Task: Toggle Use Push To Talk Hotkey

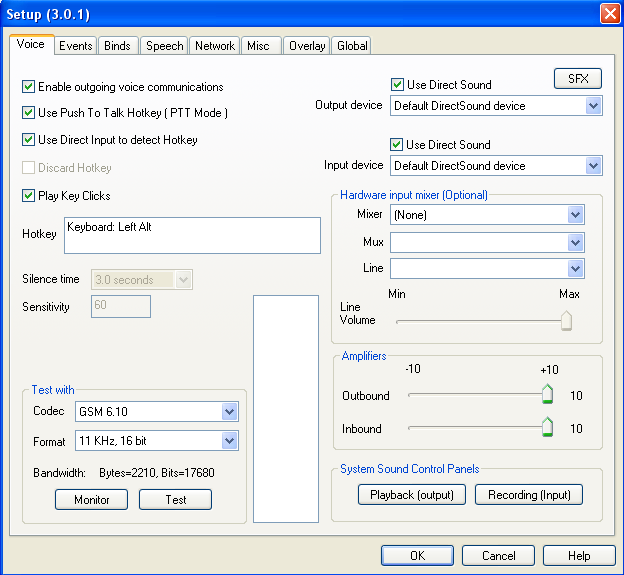Action: [29, 113]
